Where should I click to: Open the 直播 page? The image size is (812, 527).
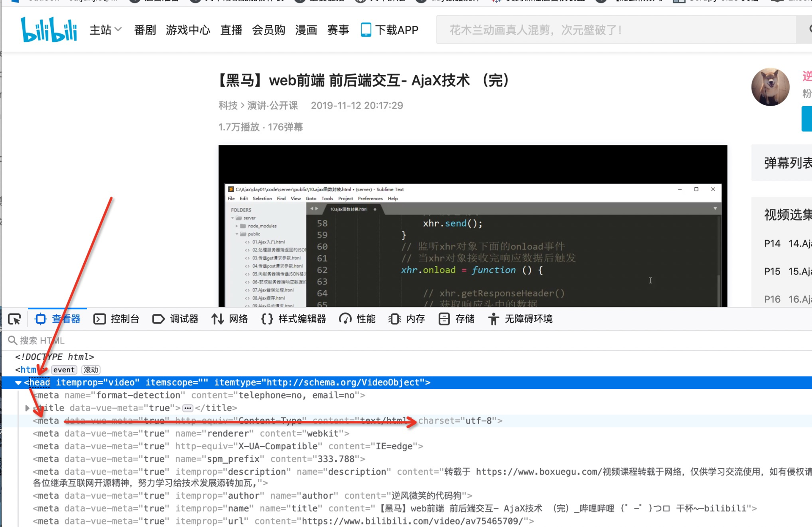click(x=231, y=30)
